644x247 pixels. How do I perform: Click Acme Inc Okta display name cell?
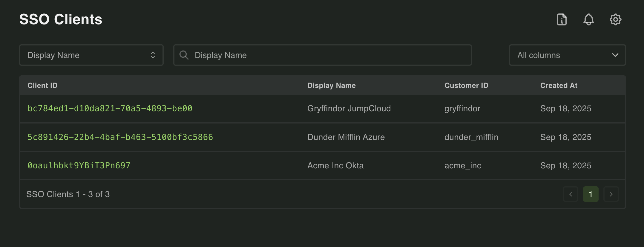coord(335,165)
